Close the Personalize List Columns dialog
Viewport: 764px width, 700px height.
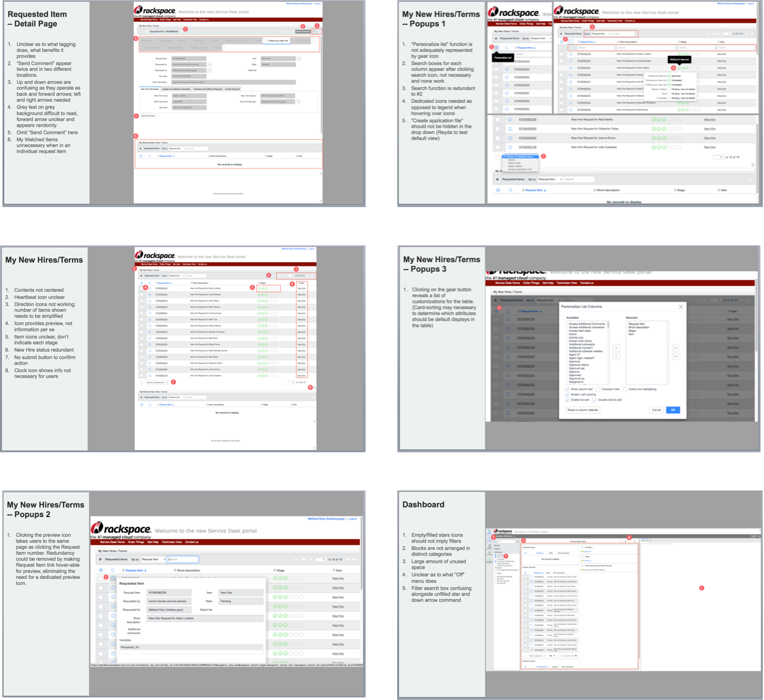[x=680, y=307]
